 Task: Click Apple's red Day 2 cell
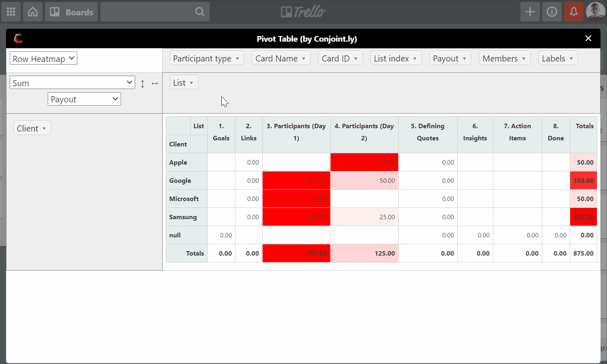(364, 162)
